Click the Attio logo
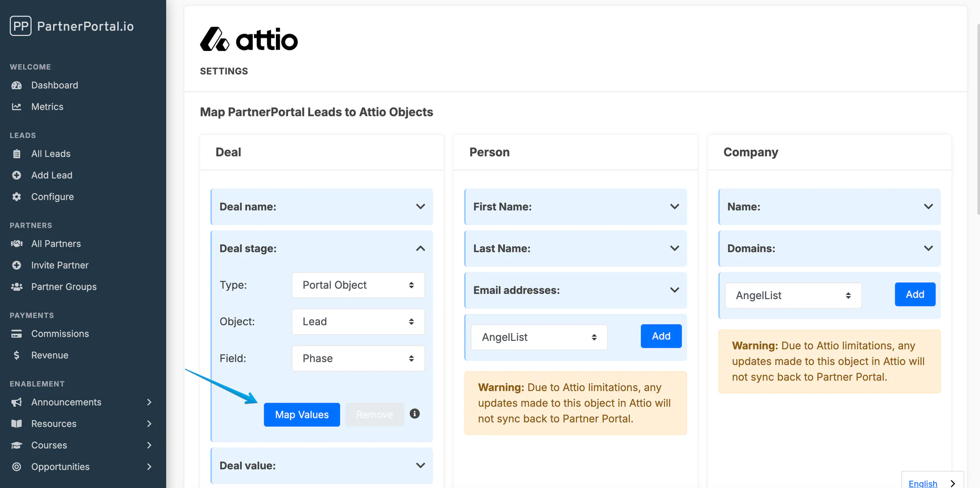Image resolution: width=980 pixels, height=488 pixels. pyautogui.click(x=249, y=39)
